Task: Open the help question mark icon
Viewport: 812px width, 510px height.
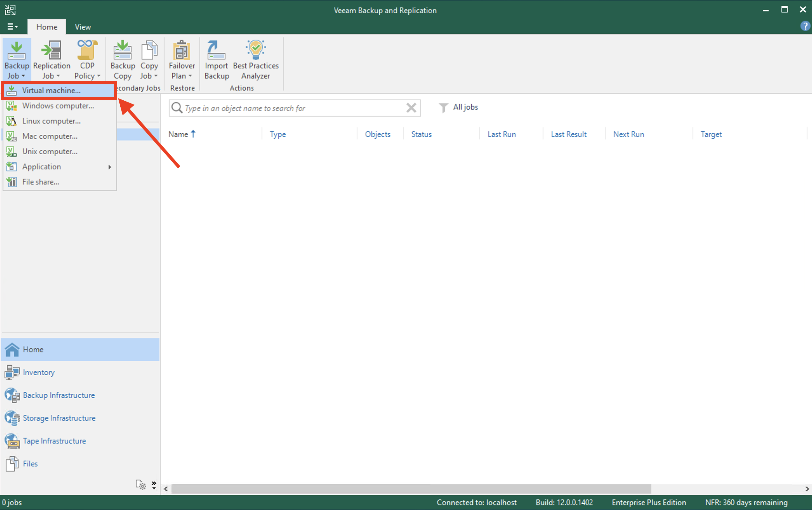Action: 805,26
